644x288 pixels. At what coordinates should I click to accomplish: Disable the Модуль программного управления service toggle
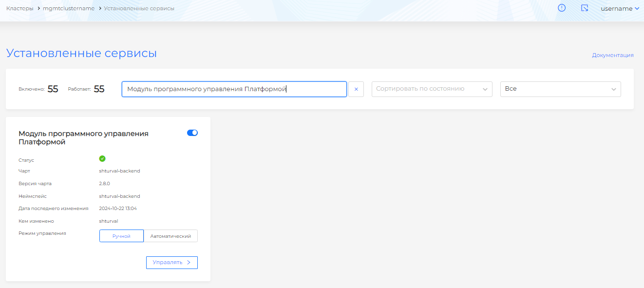point(192,133)
